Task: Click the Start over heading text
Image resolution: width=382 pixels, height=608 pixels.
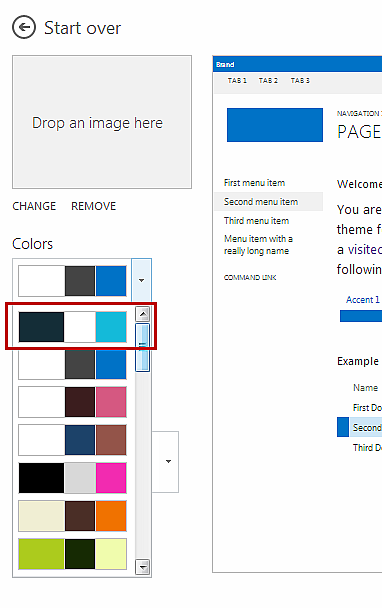Action: (x=82, y=28)
